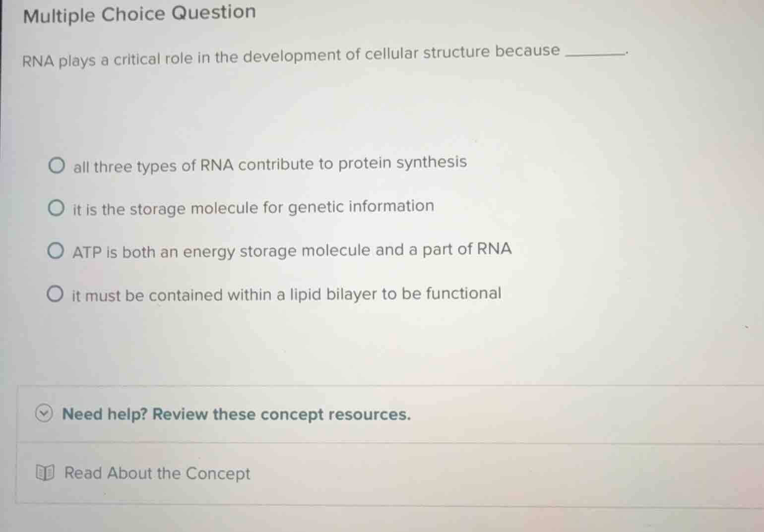Open the concept reading resource via its book icon
The image size is (764, 532).
pos(45,473)
